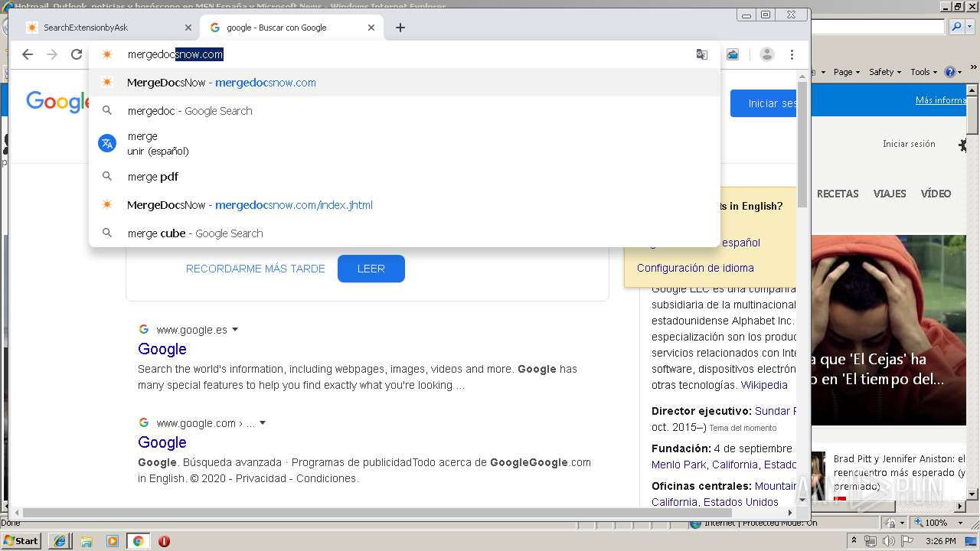Close the SearchExtensionbyAsk tab
Image resolution: width=980 pixels, height=551 pixels.
tap(188, 28)
